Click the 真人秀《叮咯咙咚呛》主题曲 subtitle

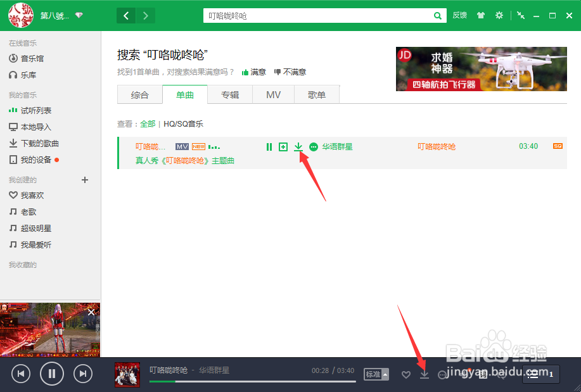tap(185, 160)
